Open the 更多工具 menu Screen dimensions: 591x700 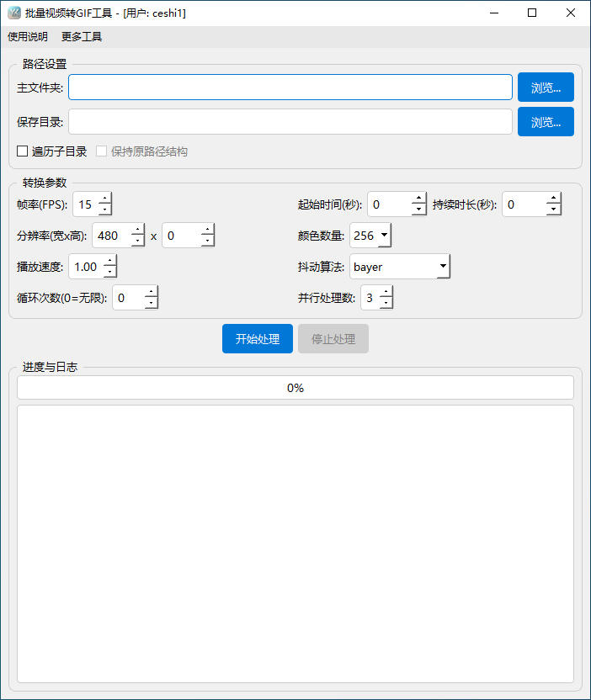[82, 37]
